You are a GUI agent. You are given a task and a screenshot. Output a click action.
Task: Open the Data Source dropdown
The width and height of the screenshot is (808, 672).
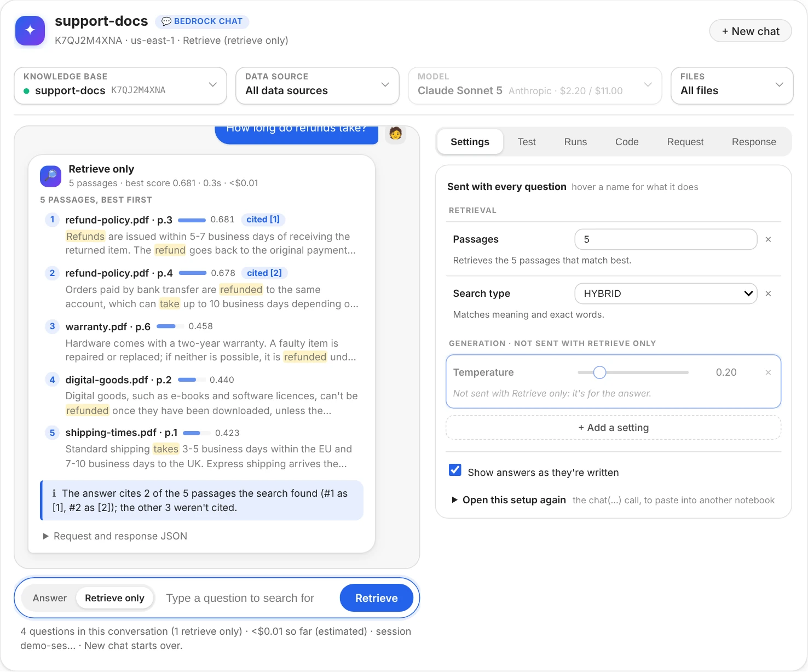click(318, 85)
